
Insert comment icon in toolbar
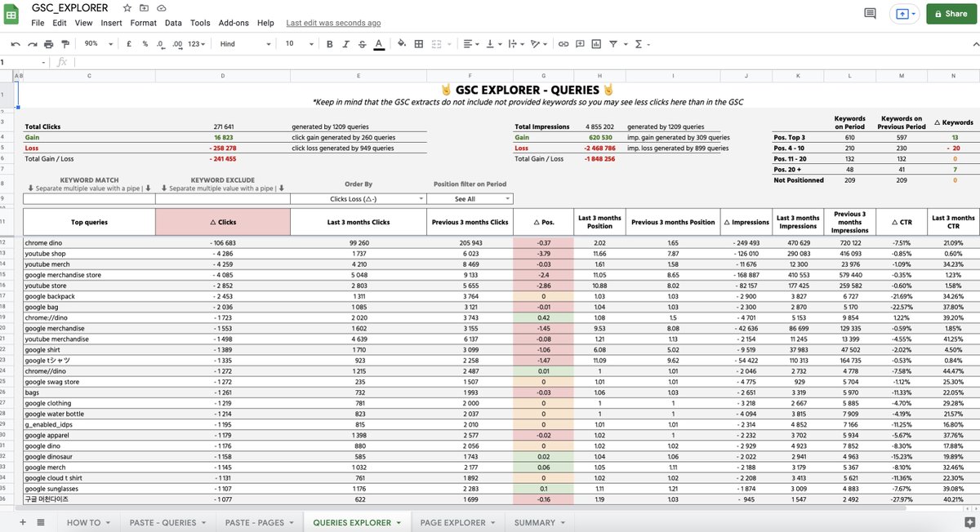580,44
